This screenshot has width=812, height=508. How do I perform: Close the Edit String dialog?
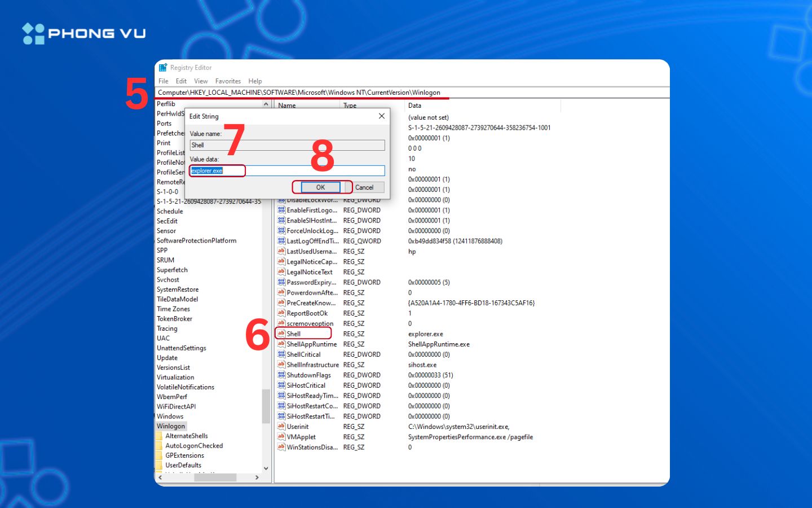382,116
